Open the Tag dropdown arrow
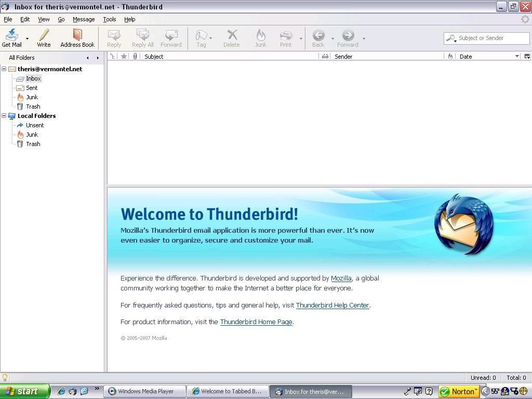The width and height of the screenshot is (532, 399). [211, 38]
